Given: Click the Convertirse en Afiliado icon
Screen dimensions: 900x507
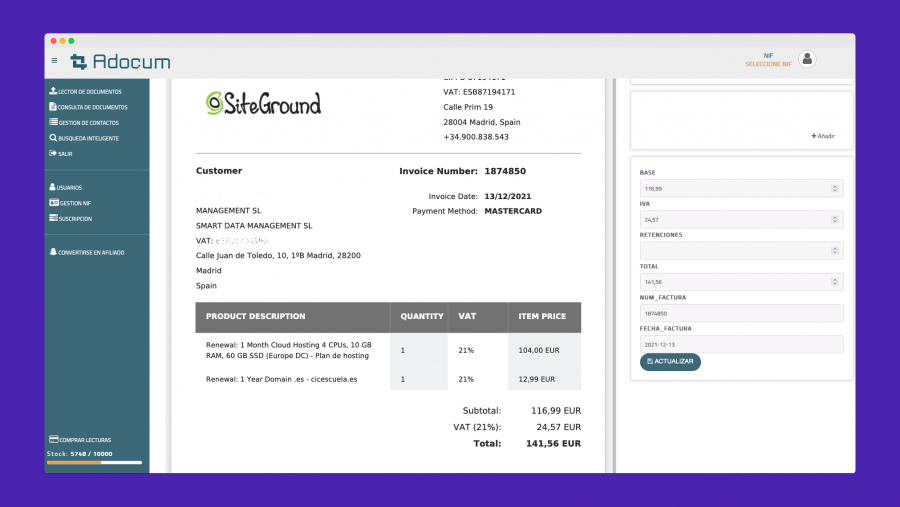Looking at the screenshot, I should click(53, 251).
